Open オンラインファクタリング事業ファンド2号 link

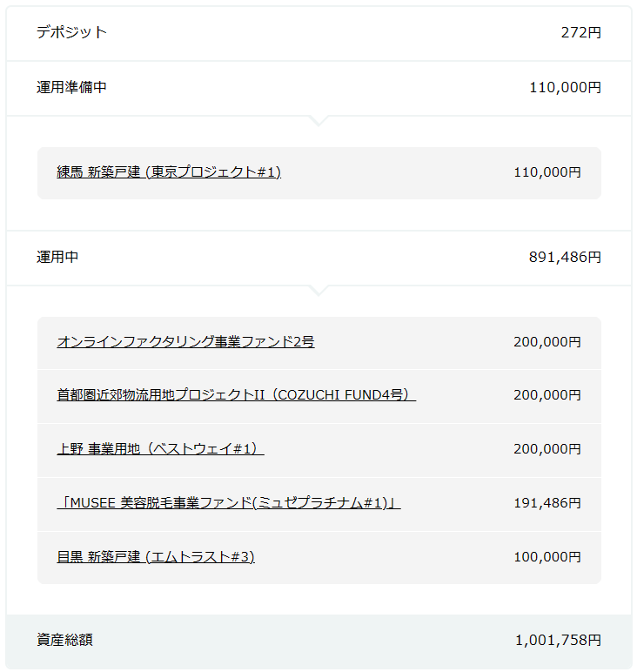pyautogui.click(x=185, y=342)
